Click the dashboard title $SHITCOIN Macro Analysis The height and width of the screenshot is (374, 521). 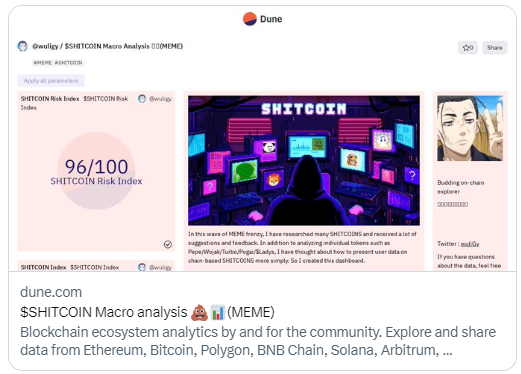click(124, 46)
